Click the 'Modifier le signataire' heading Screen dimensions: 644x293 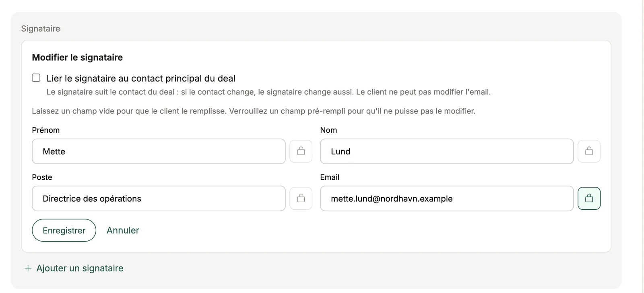(77, 57)
